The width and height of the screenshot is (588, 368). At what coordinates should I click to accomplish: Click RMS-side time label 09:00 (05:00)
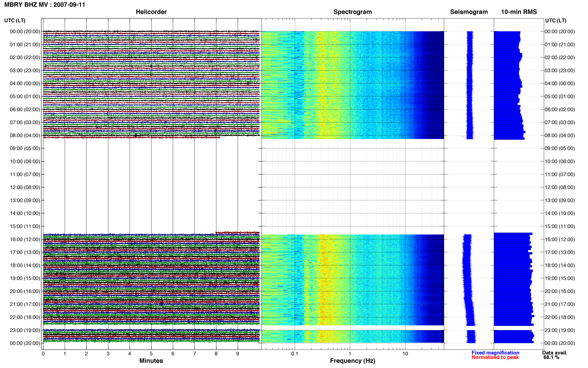pyautogui.click(x=560, y=148)
